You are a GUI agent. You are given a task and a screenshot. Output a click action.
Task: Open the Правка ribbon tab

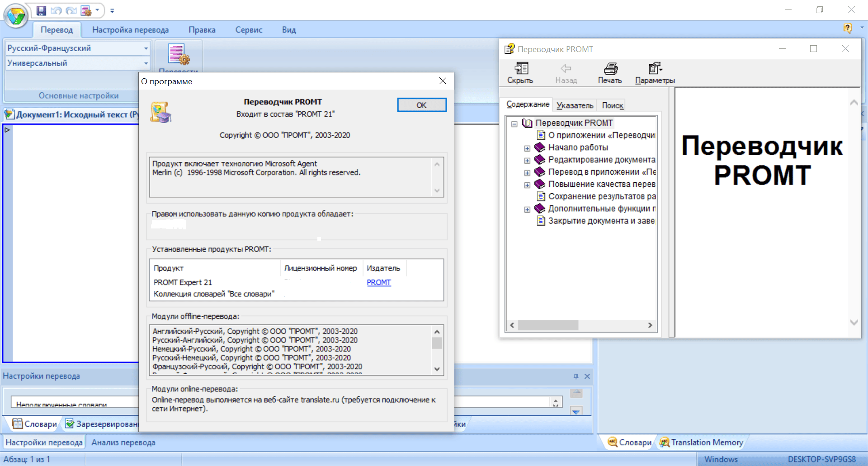point(202,30)
